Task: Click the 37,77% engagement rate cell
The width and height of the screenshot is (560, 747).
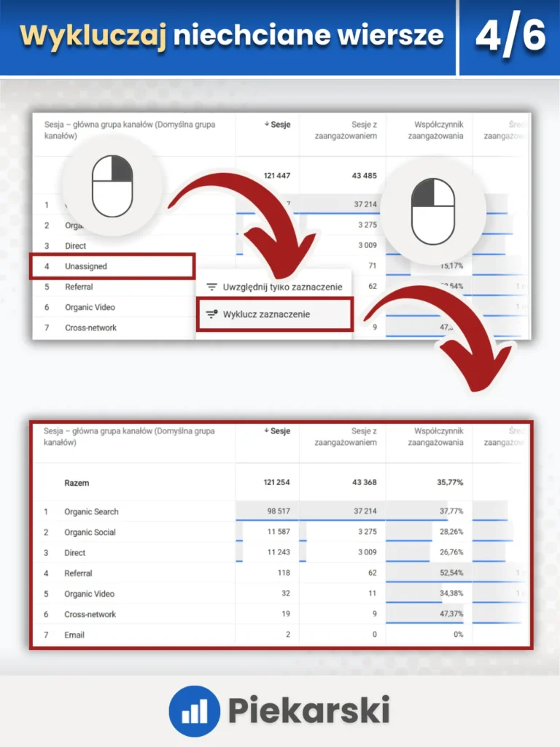Action: click(451, 511)
